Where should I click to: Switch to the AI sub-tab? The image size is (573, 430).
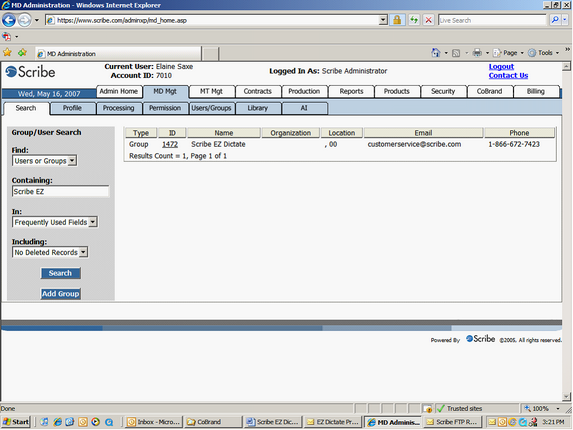pyautogui.click(x=304, y=108)
